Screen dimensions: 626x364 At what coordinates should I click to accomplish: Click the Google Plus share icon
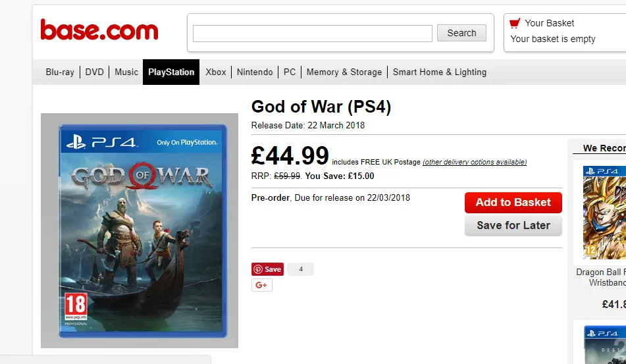click(261, 285)
